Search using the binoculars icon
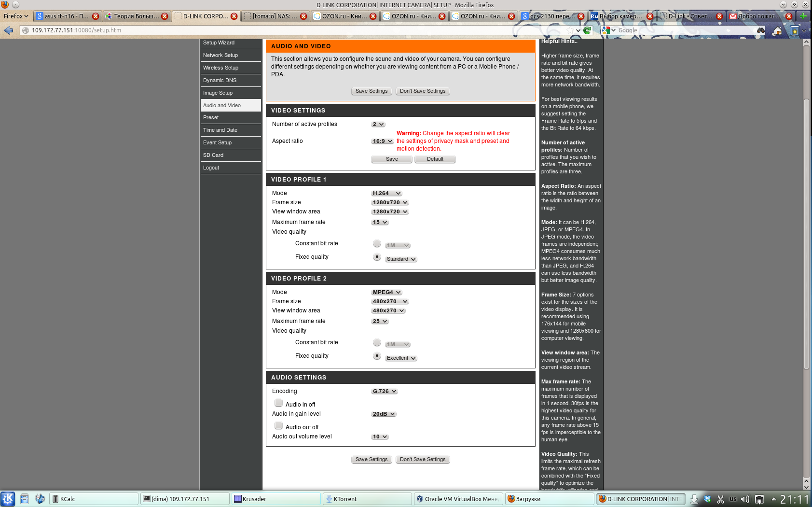The width and height of the screenshot is (812, 507). [761, 30]
